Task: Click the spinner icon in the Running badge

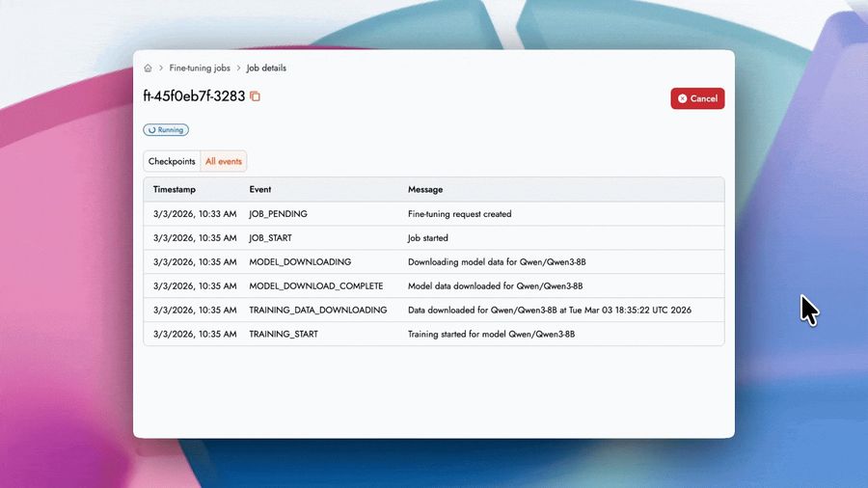Action: click(151, 129)
